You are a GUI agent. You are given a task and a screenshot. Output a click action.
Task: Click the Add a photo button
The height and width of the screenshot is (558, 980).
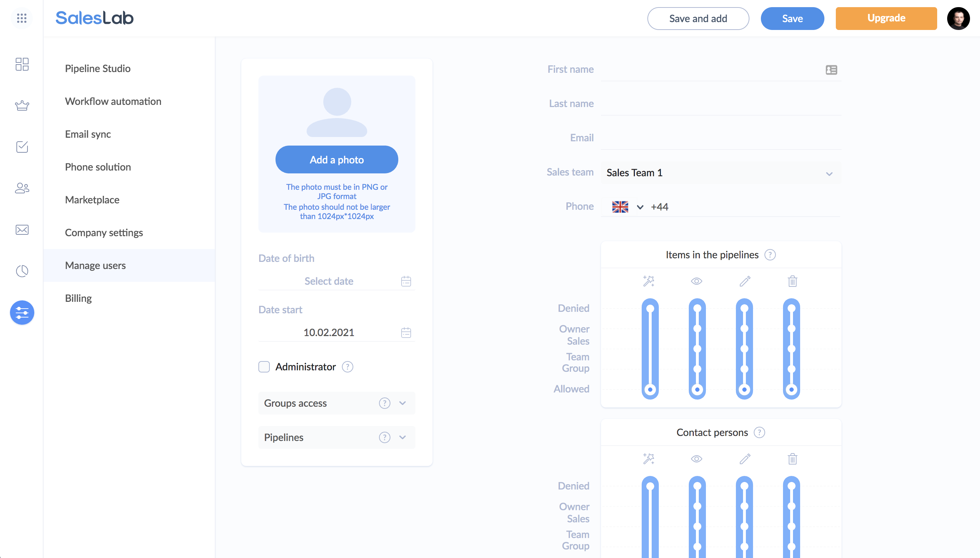[337, 159]
